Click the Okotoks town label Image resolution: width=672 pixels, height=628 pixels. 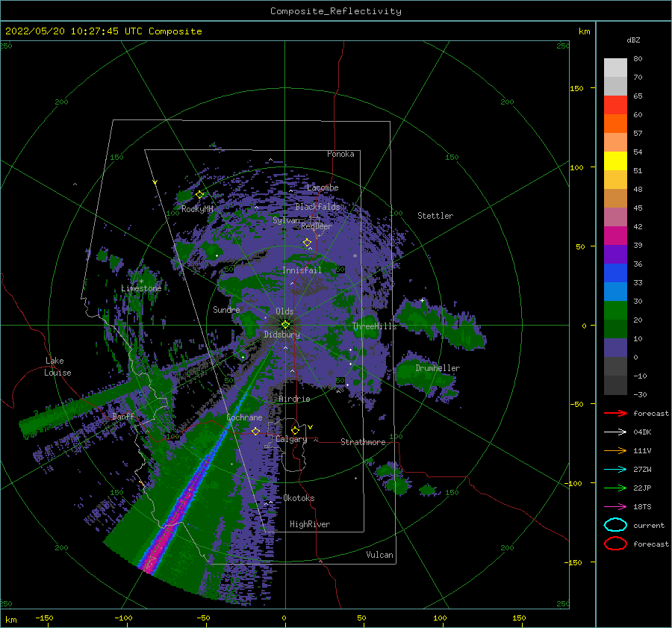(x=299, y=498)
